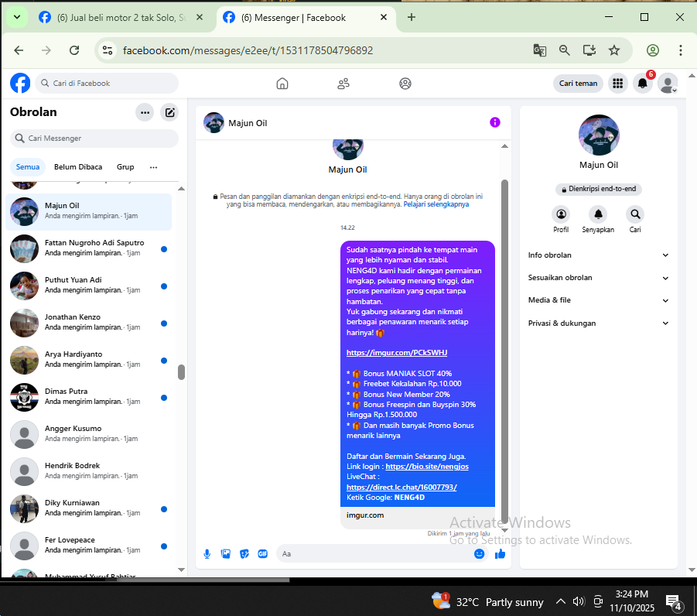Open the Chrome three-dot menu
The width and height of the screenshot is (697, 616).
[x=681, y=50]
